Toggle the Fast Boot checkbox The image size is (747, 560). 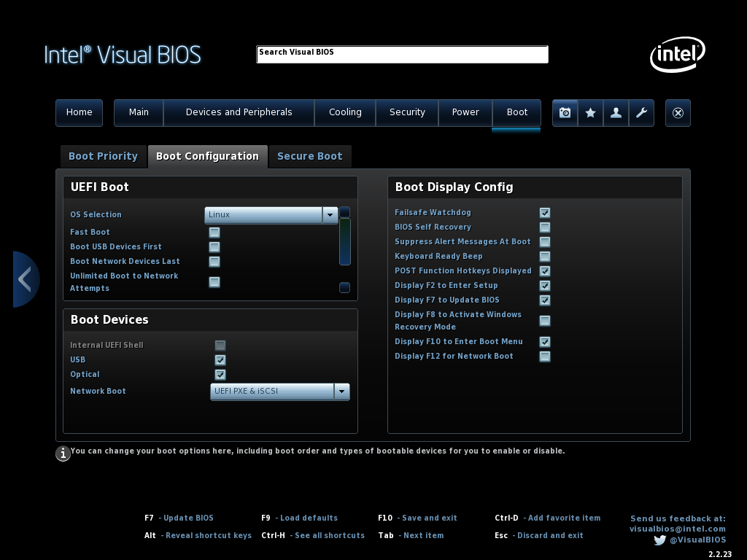click(214, 233)
